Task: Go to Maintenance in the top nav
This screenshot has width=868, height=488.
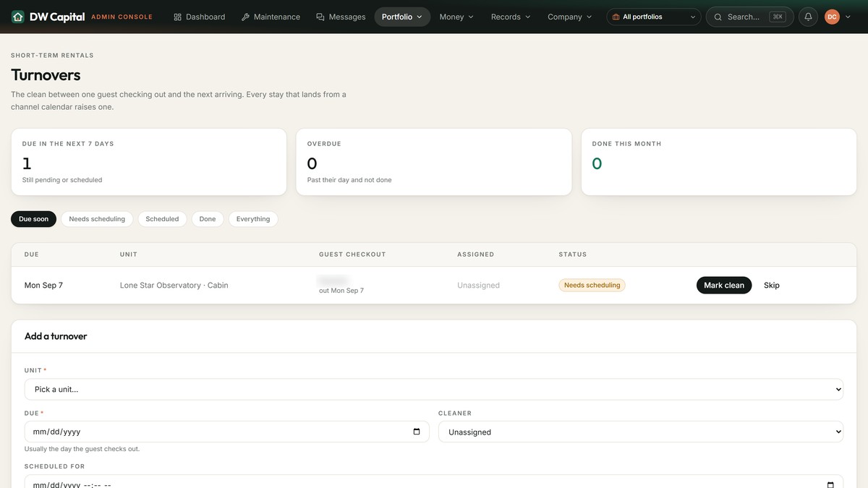Action: (x=271, y=17)
